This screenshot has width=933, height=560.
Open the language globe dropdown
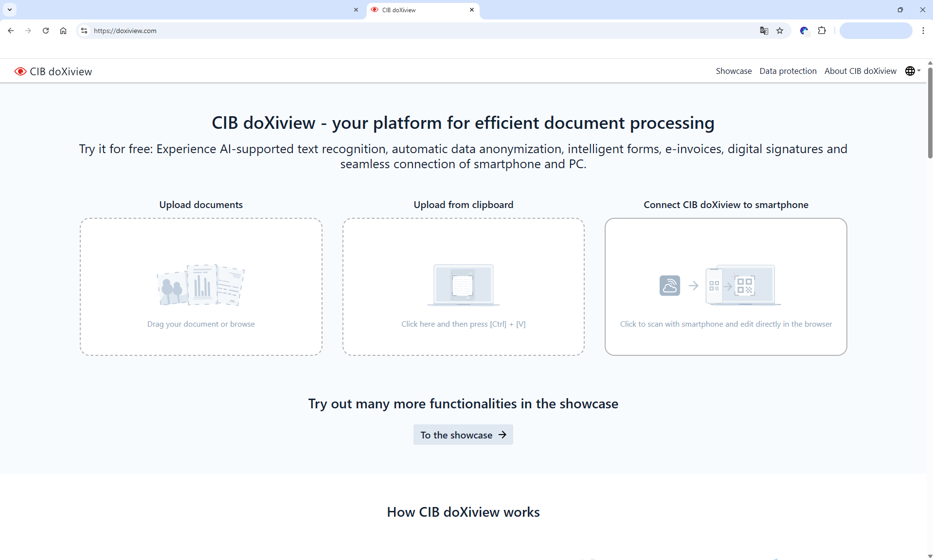(913, 71)
